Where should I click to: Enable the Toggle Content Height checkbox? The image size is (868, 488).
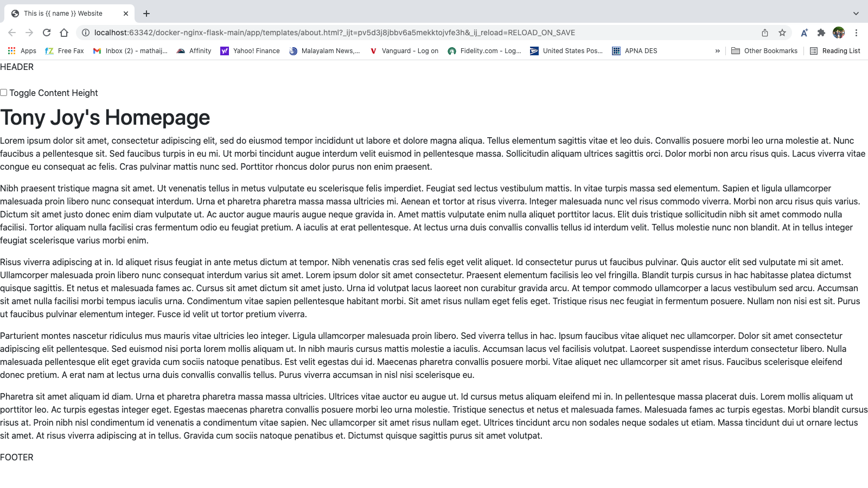coord(4,93)
